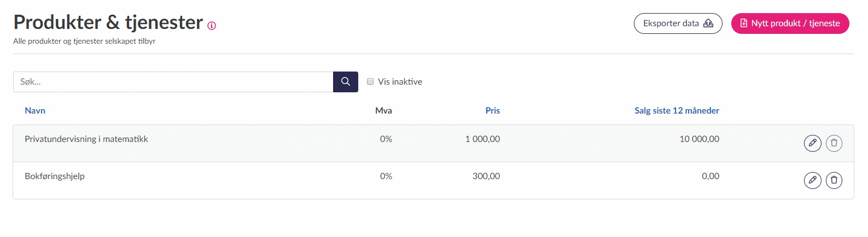Click the Mva column header
Image resolution: width=868 pixels, height=237 pixels.
383,110
